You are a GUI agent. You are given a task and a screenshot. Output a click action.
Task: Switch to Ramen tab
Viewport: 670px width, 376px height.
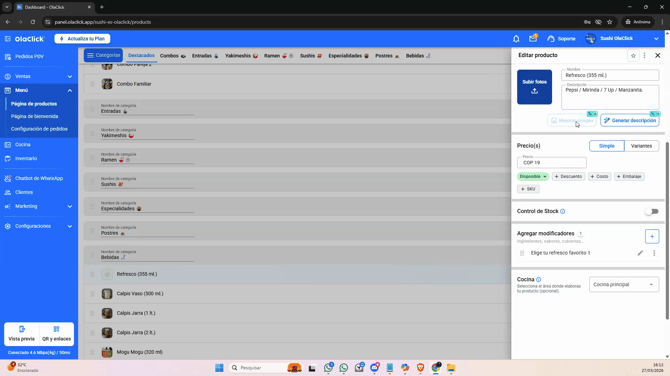pyautogui.click(x=278, y=56)
